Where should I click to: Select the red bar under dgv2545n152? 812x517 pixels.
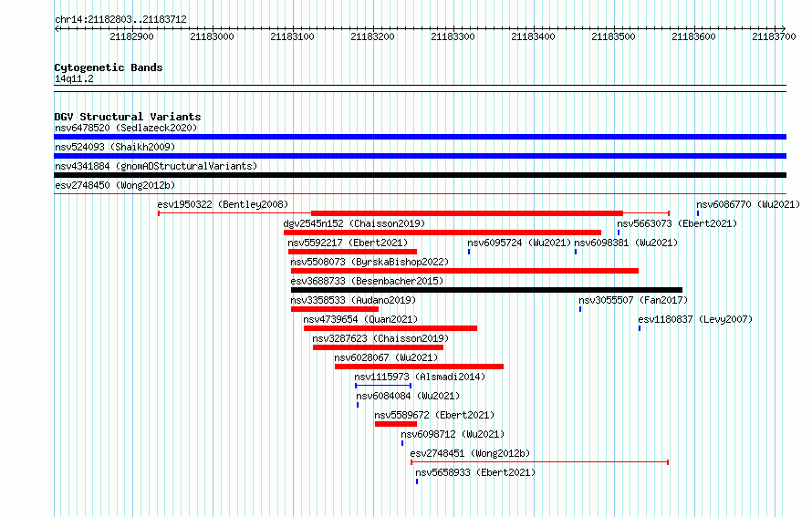442,233
